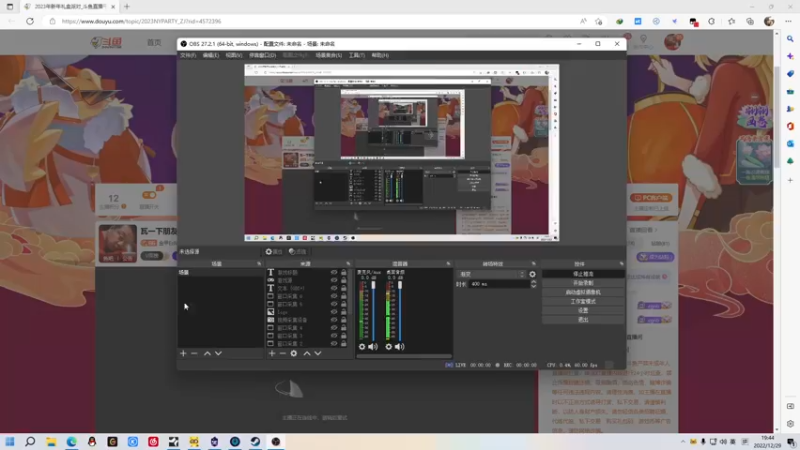
Task: Click the 工作室模式 studio mode button
Action: click(583, 302)
